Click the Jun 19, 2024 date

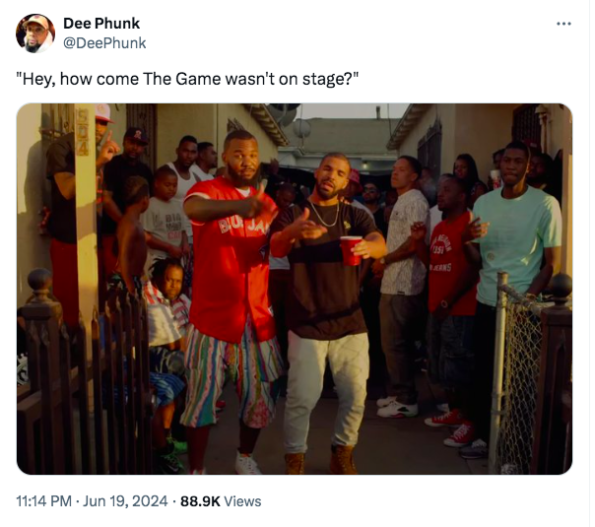point(125,501)
